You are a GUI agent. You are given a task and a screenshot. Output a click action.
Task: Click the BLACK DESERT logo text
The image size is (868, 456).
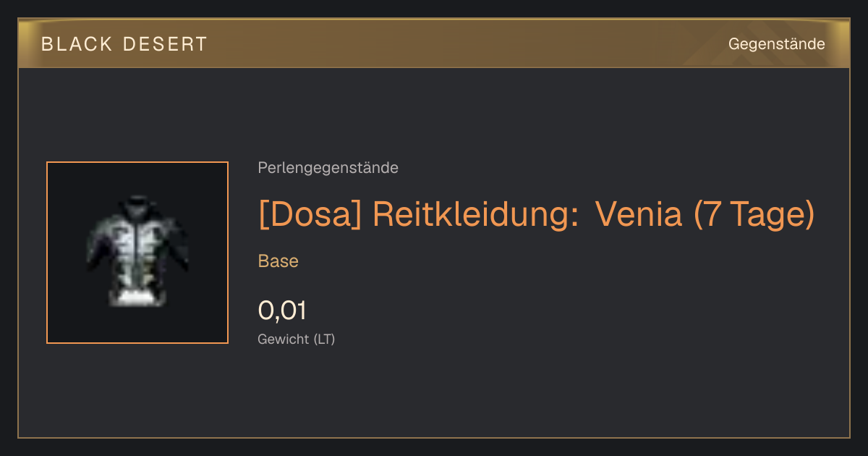click(x=124, y=44)
